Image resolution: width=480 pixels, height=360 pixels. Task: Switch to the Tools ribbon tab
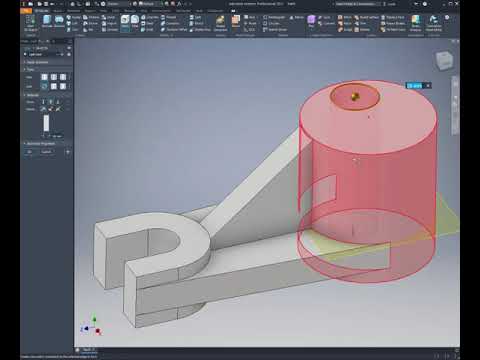(x=103, y=11)
